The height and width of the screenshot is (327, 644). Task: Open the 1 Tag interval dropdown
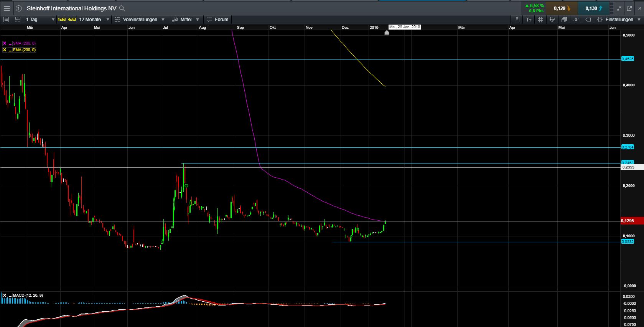coord(40,19)
